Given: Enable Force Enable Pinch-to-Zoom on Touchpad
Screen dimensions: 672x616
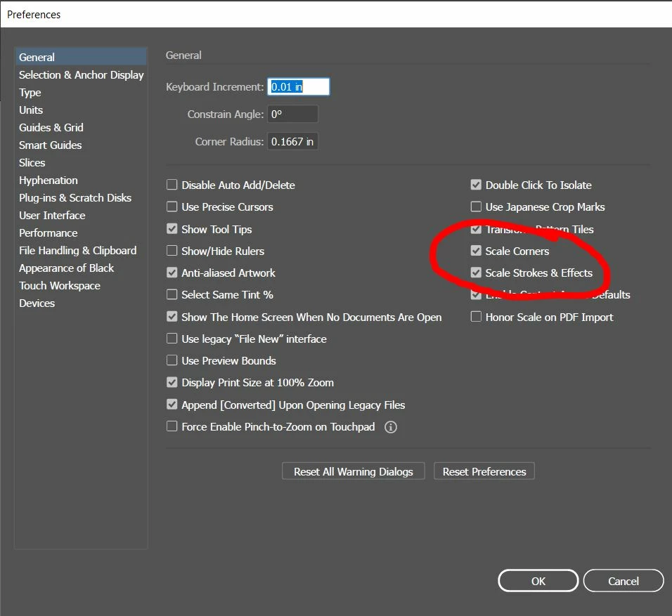Looking at the screenshot, I should point(172,426).
